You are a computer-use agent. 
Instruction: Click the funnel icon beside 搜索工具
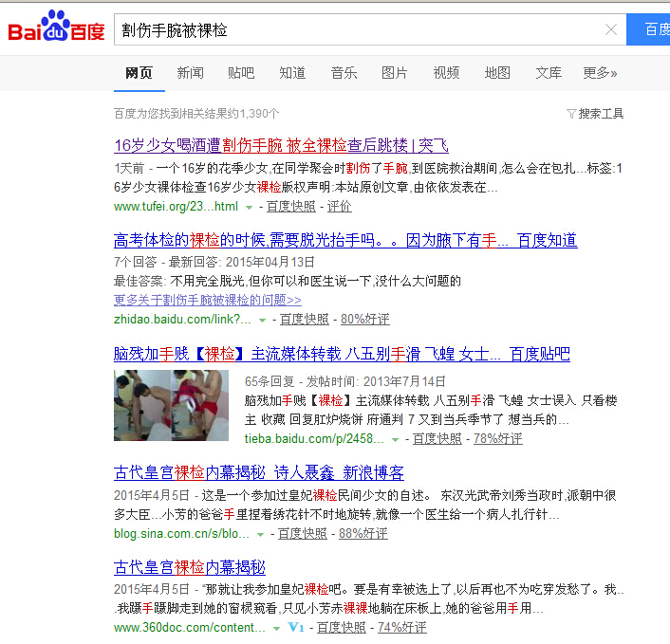[x=571, y=114]
